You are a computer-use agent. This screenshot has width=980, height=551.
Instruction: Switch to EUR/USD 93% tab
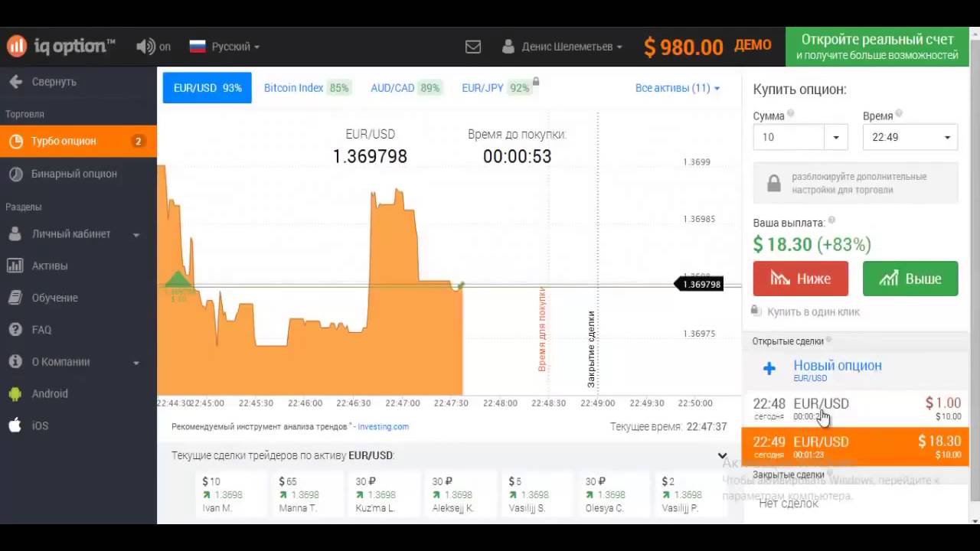pos(207,88)
